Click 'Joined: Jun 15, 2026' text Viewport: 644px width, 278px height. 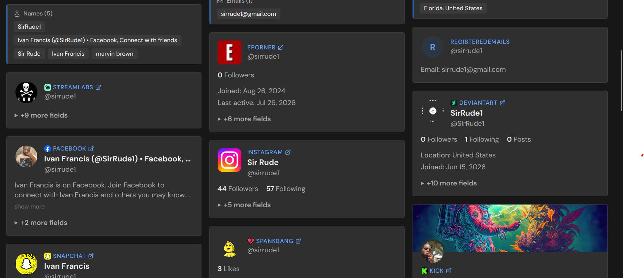tap(453, 167)
